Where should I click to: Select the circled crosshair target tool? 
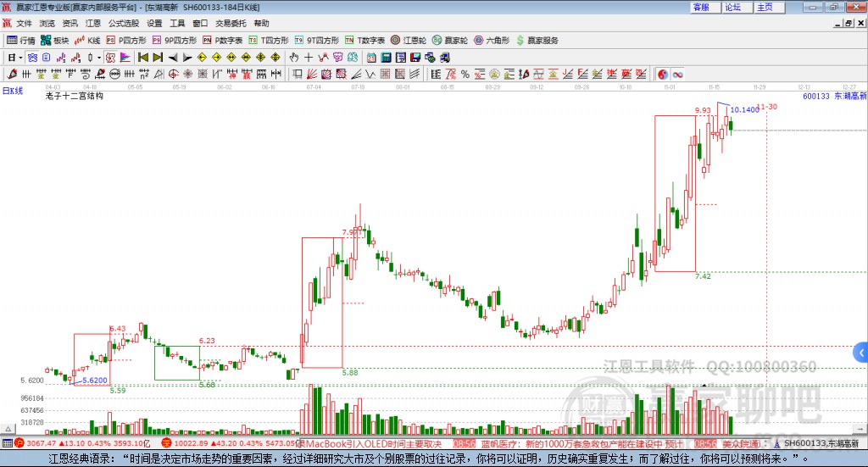tap(173, 74)
